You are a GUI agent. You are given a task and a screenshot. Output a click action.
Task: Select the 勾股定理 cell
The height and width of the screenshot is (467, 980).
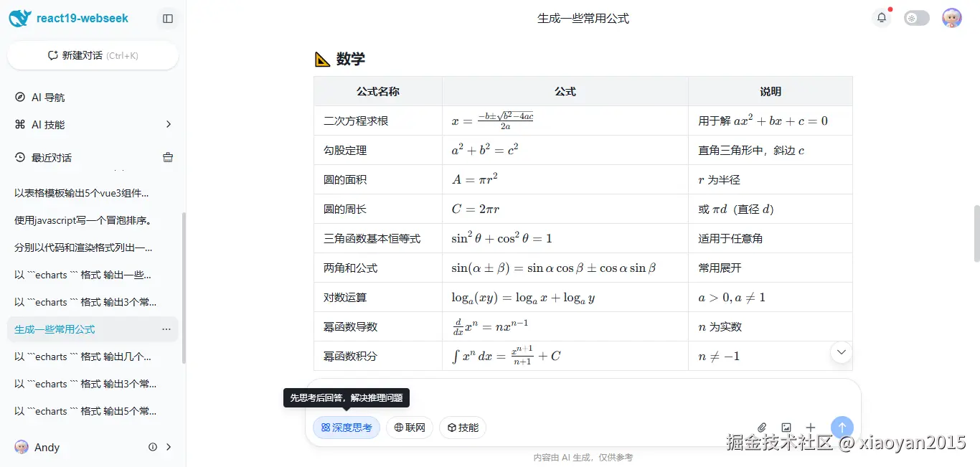pos(378,150)
